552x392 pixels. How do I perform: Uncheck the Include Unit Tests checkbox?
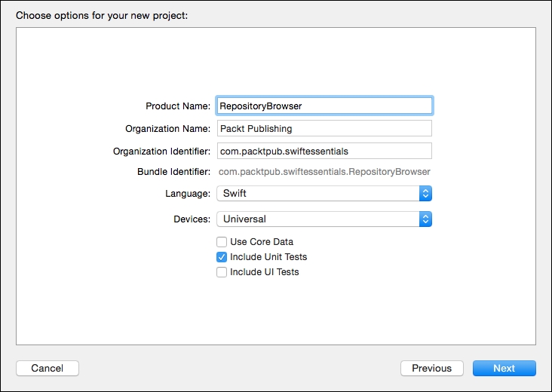point(222,257)
